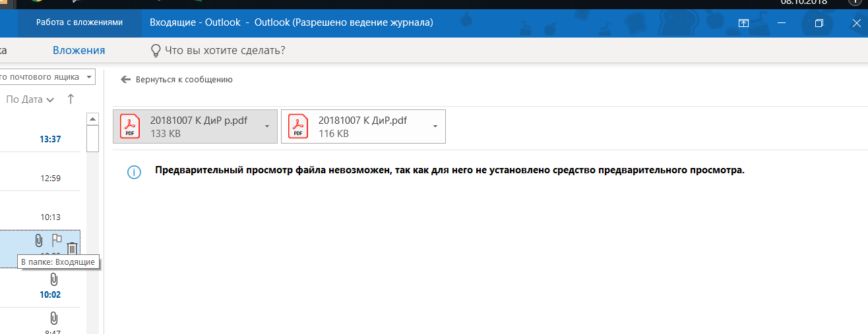
Task: Click message list scrollbar up arrow
Action: click(x=93, y=119)
